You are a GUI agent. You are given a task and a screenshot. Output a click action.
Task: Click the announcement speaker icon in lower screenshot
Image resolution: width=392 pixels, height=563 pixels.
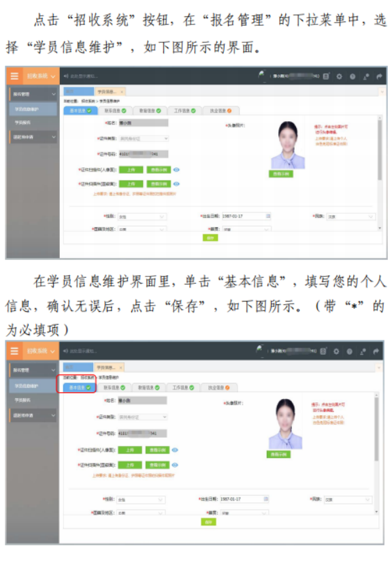pos(66,351)
